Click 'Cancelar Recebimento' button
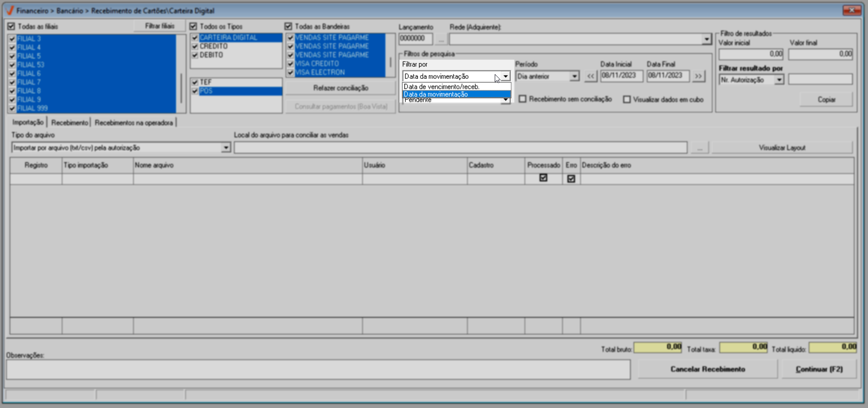The image size is (868, 408). (x=708, y=369)
